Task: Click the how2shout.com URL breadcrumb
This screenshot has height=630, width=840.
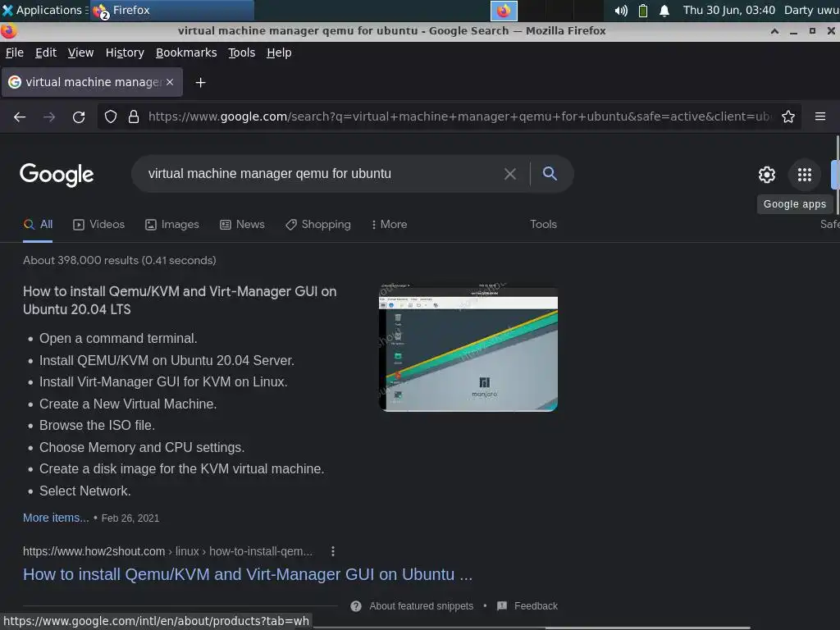Action: [x=167, y=551]
